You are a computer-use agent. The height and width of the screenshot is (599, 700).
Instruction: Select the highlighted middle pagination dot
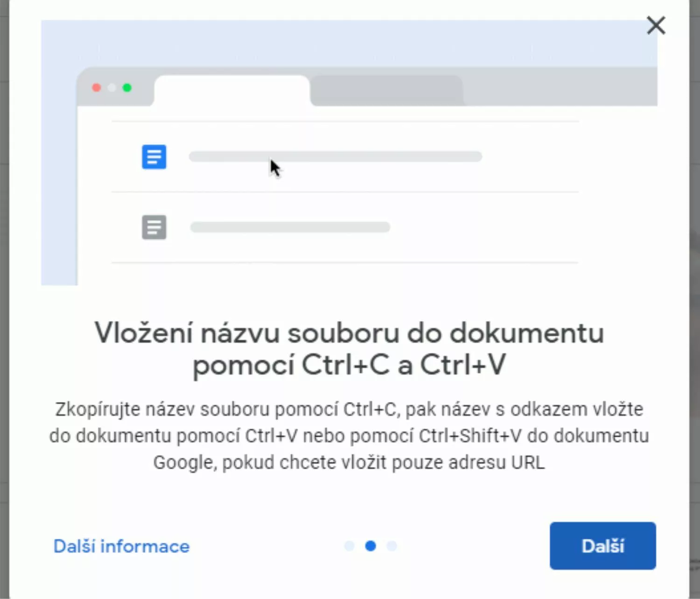(371, 546)
